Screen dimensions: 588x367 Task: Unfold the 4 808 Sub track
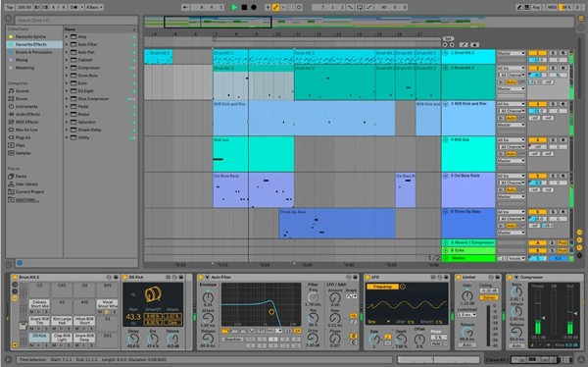[x=446, y=139]
